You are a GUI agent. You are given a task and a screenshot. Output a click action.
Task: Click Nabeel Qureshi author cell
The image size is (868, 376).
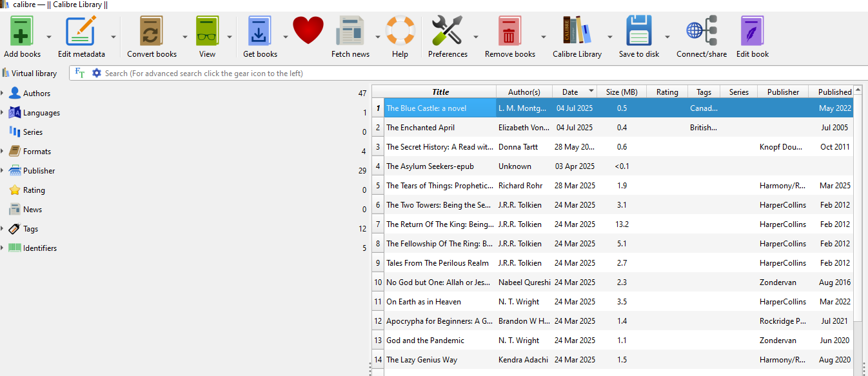tap(524, 282)
